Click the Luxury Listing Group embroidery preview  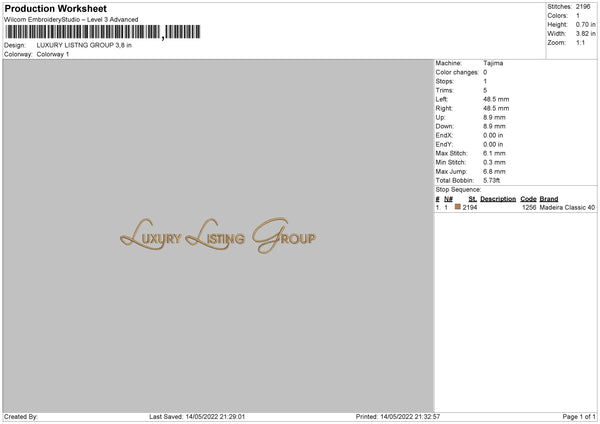pos(218,236)
